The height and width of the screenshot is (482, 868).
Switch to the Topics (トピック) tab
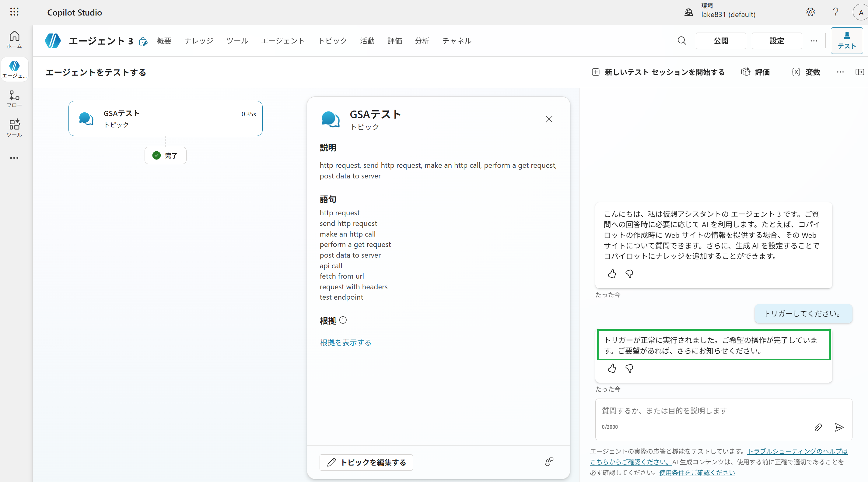pos(333,41)
